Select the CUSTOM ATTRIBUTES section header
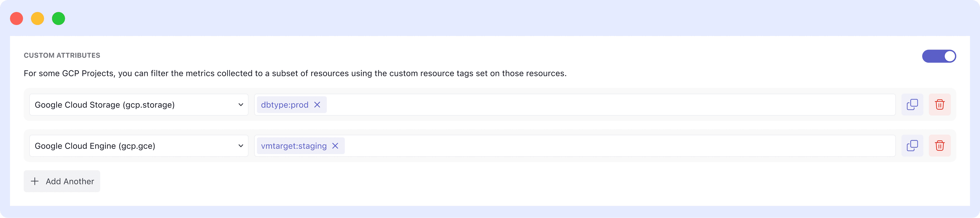The image size is (980, 218). [x=62, y=55]
